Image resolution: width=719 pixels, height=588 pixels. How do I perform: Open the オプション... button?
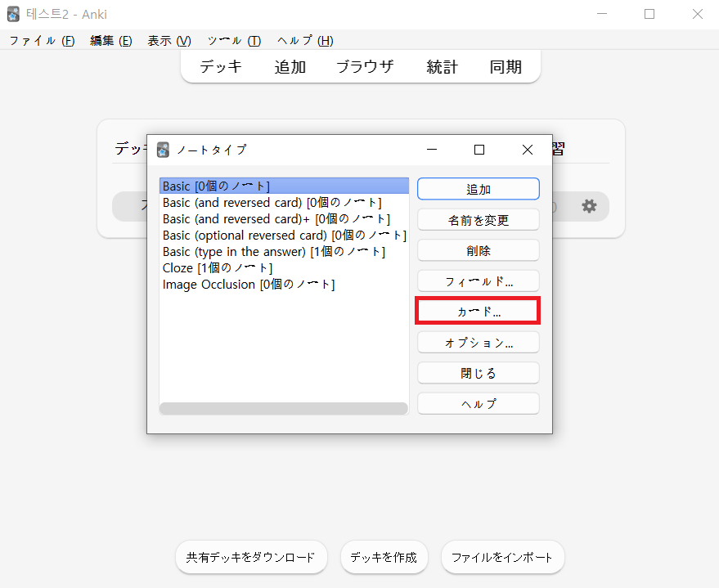(x=479, y=343)
